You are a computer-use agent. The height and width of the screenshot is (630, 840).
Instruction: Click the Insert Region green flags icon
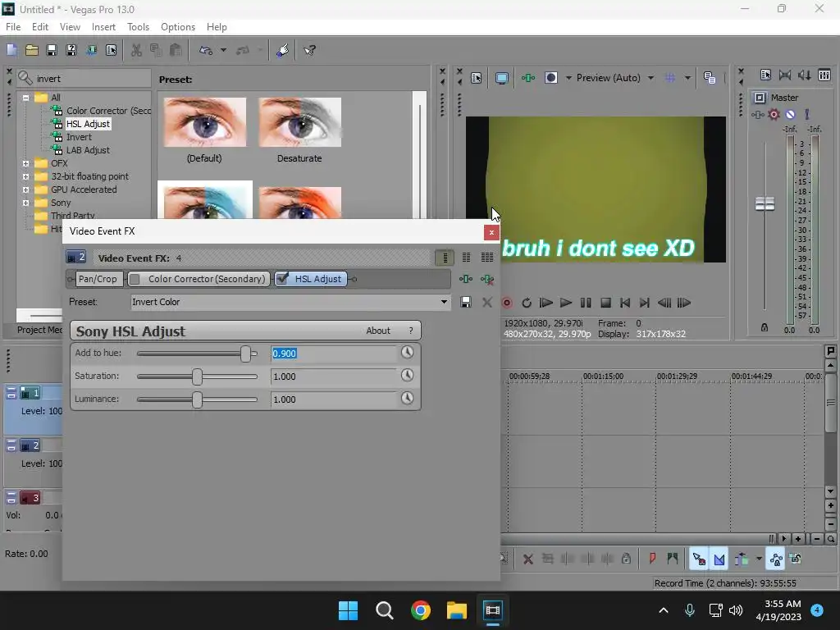(x=673, y=559)
